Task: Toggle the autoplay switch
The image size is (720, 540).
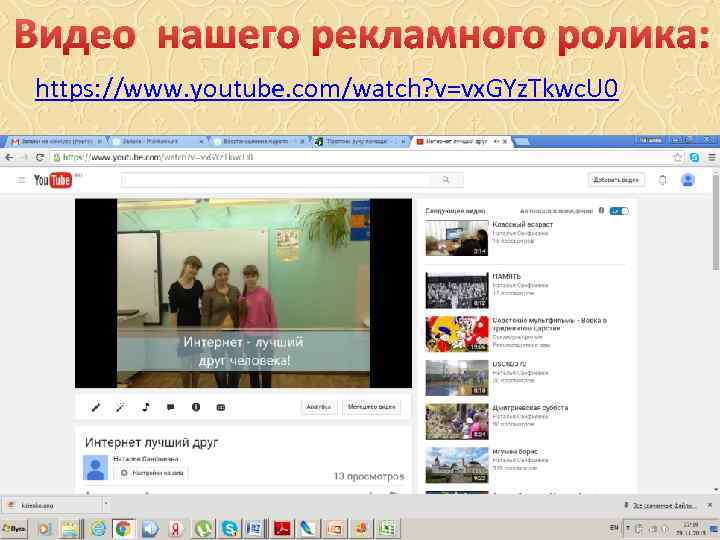Action: 619,211
